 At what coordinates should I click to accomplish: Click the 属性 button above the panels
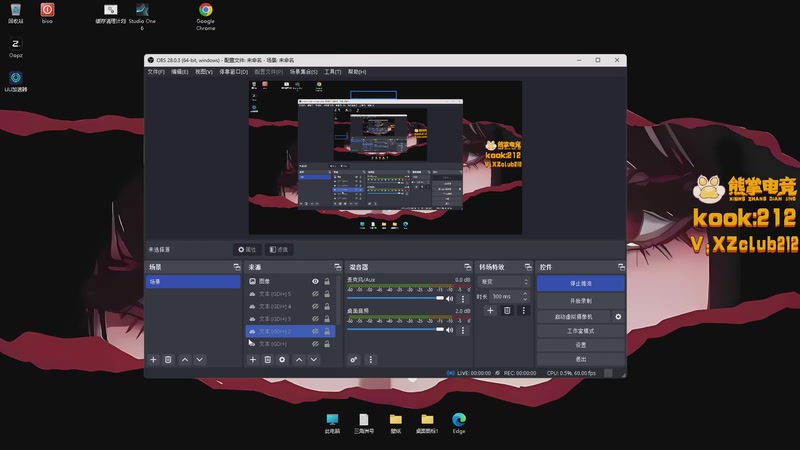(x=247, y=249)
